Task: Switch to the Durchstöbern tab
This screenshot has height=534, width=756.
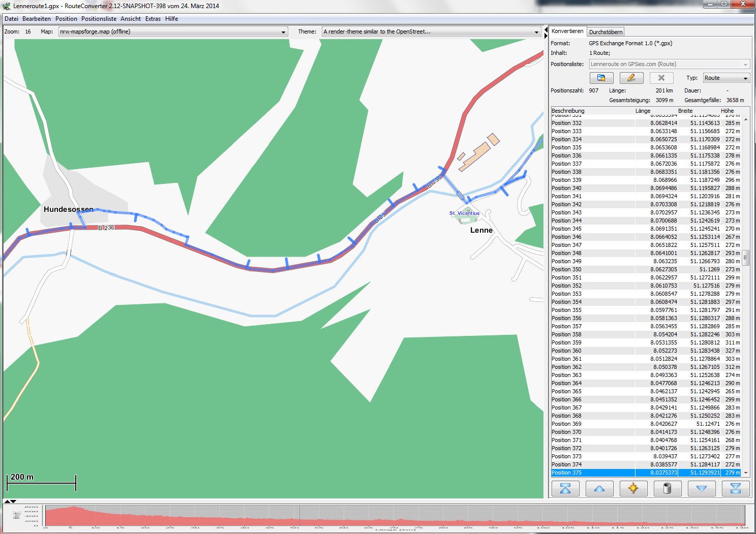Action: (606, 32)
